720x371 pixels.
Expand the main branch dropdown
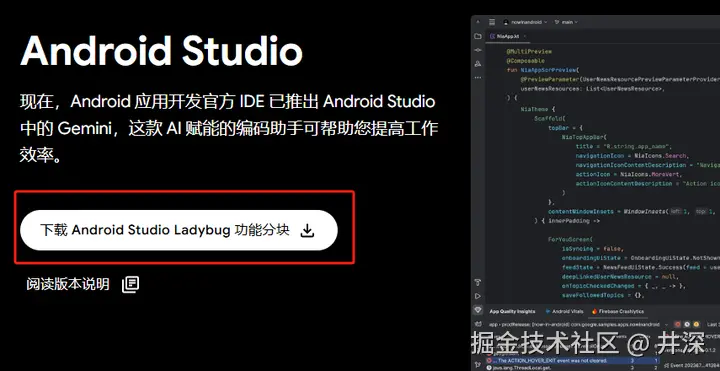click(x=566, y=22)
